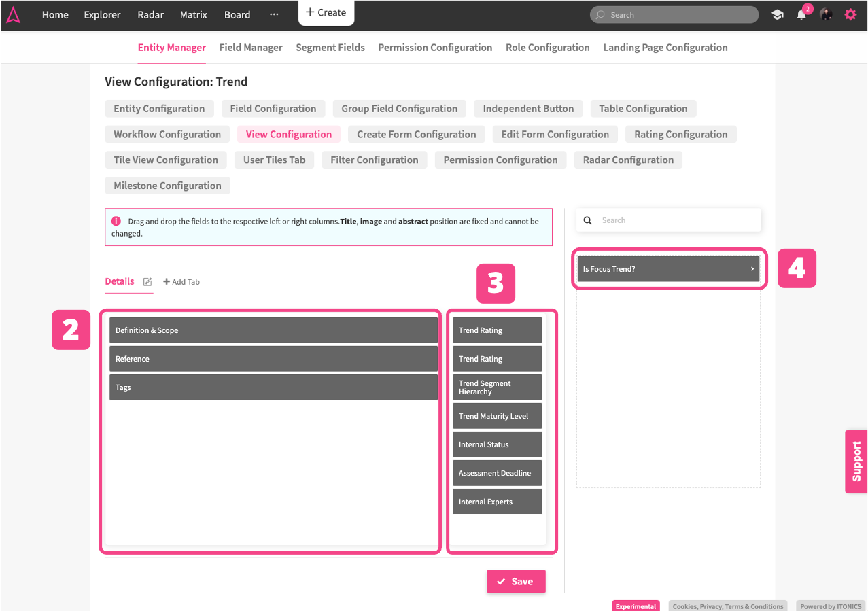Open the academy graduation cap icon
This screenshot has height=611, width=868.
pos(777,15)
